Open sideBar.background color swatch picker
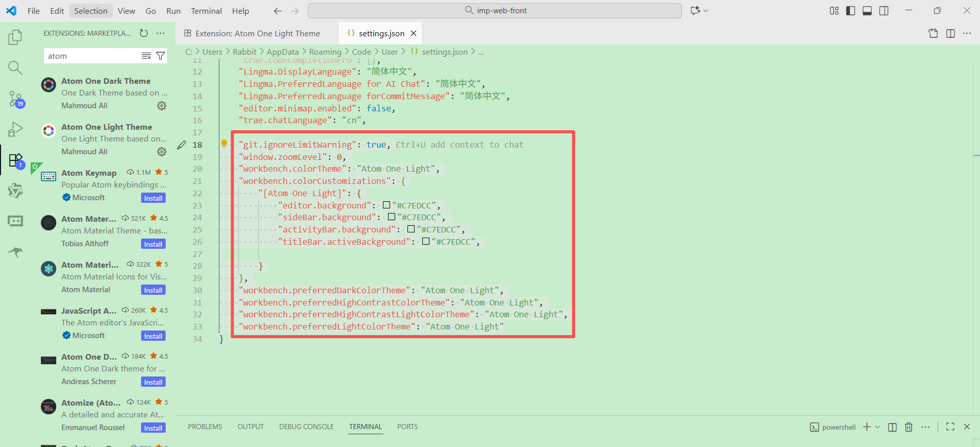The image size is (980, 447). 392,217
